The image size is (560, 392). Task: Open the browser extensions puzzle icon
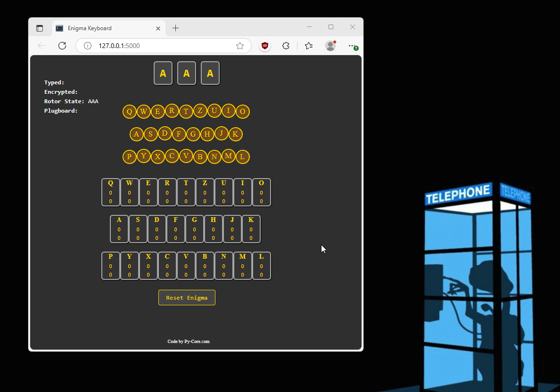286,46
